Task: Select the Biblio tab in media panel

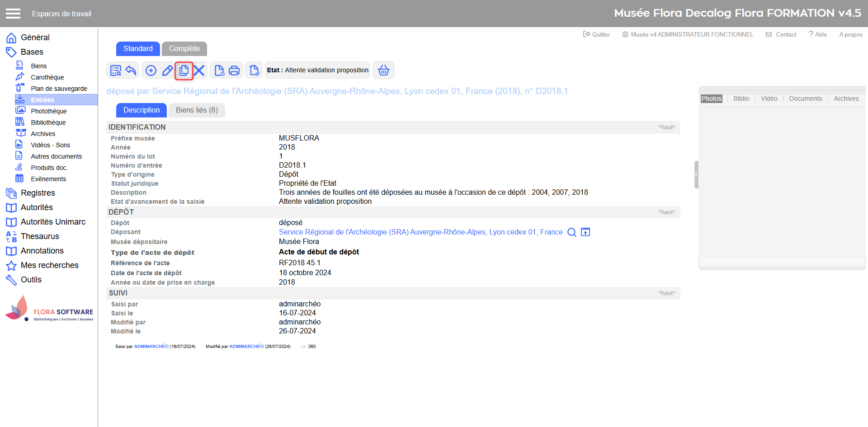Action: [x=741, y=99]
